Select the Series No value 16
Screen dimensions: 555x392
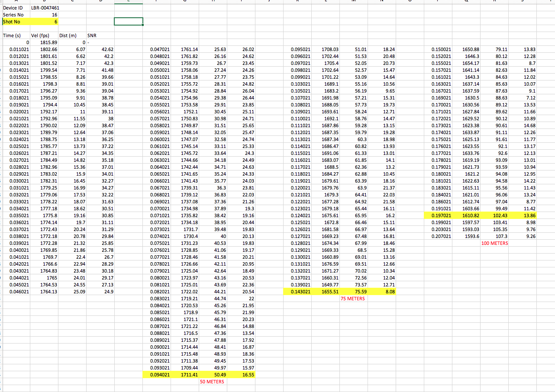click(x=45, y=15)
